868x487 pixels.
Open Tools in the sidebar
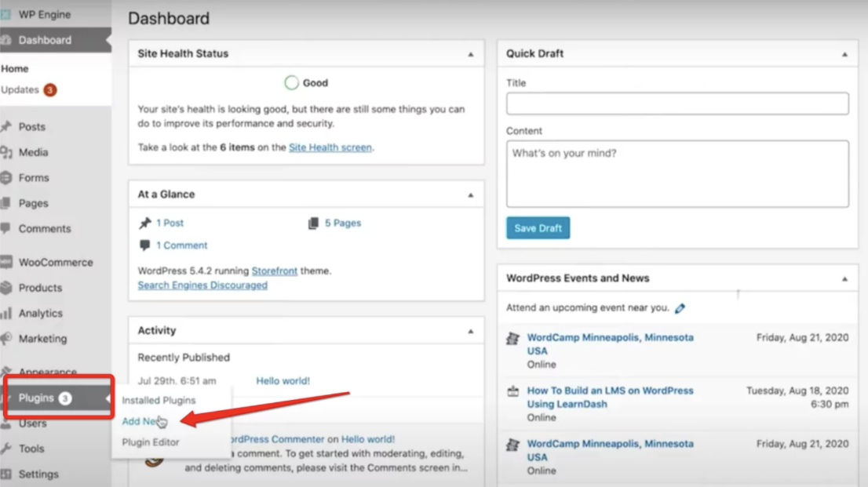click(31, 449)
